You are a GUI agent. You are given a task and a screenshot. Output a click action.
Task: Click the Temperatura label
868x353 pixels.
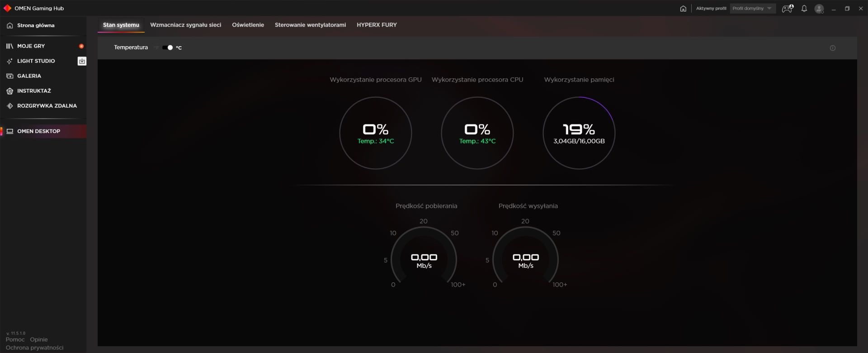point(131,48)
